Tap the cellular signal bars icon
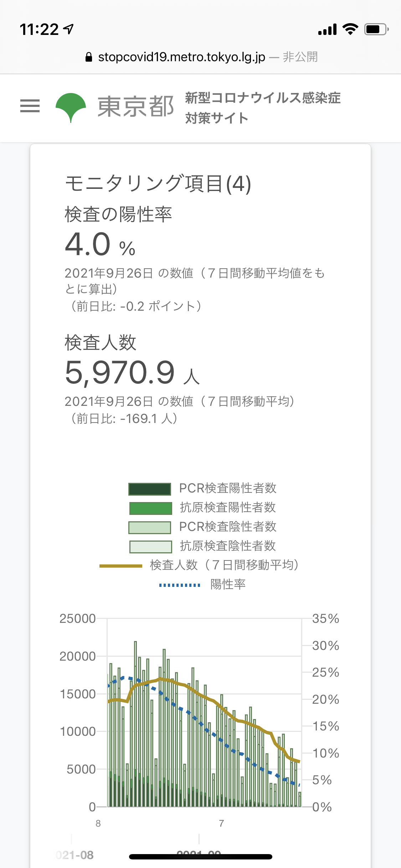The width and height of the screenshot is (401, 868). (x=327, y=29)
